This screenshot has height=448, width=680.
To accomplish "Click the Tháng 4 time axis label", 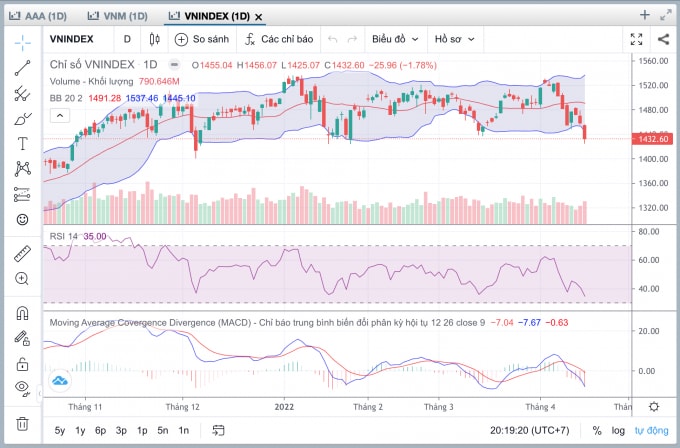I will 540,407.
